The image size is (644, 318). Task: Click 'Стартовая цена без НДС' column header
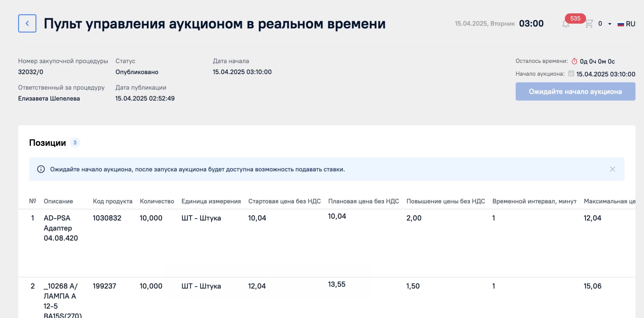coord(284,201)
